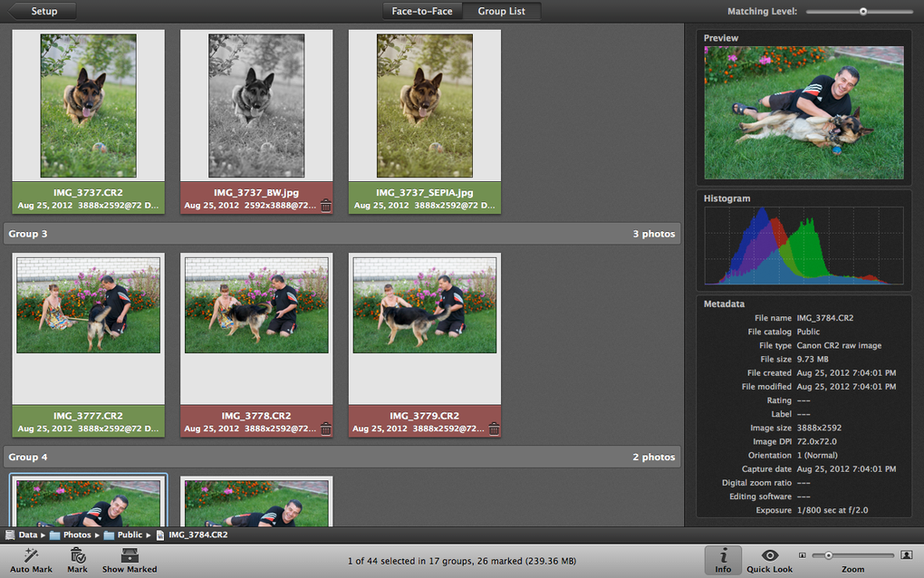Select second Group 4 thumbnail
Viewport: 924px width, 578px height.
pyautogui.click(x=256, y=503)
